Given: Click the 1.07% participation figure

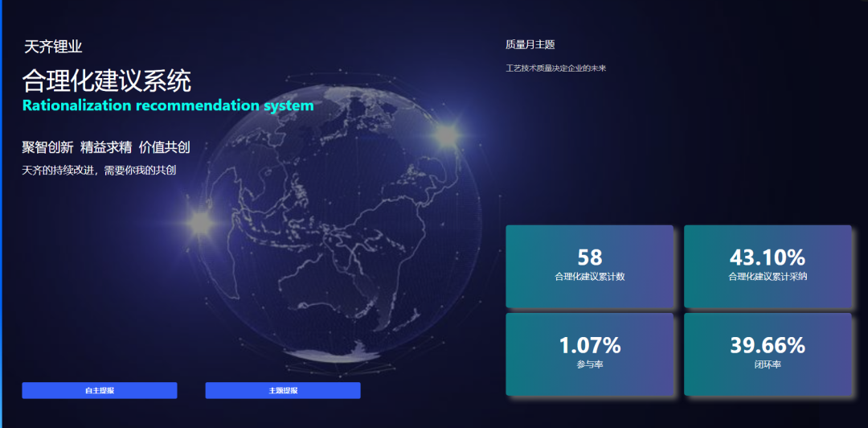Looking at the screenshot, I should (590, 345).
